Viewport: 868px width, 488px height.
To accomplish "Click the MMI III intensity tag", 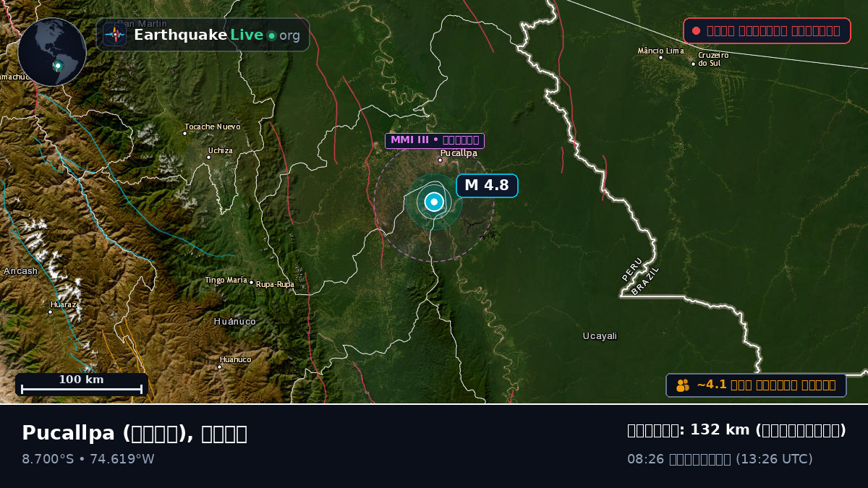I will click(435, 140).
